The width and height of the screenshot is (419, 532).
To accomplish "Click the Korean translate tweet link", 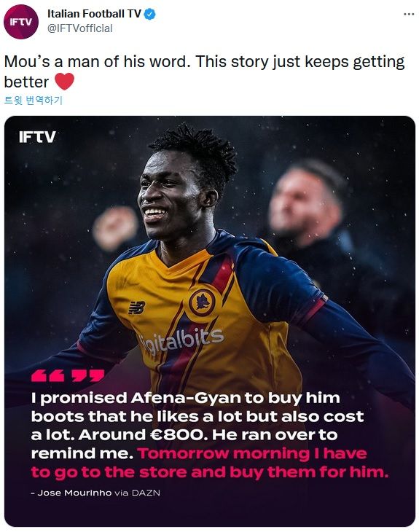I will (34, 101).
